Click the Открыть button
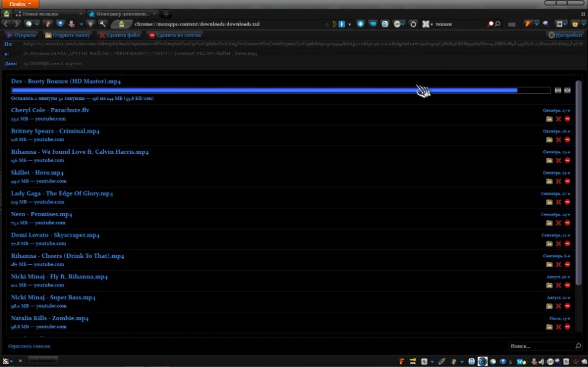Viewport: 588px width, 367px height. [21, 35]
